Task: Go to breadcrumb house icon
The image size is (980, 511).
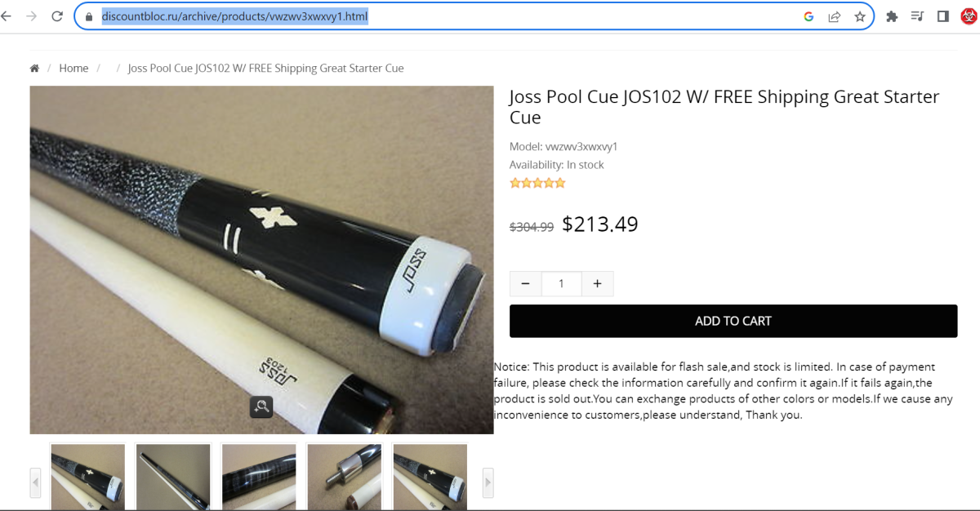Action: (34, 69)
